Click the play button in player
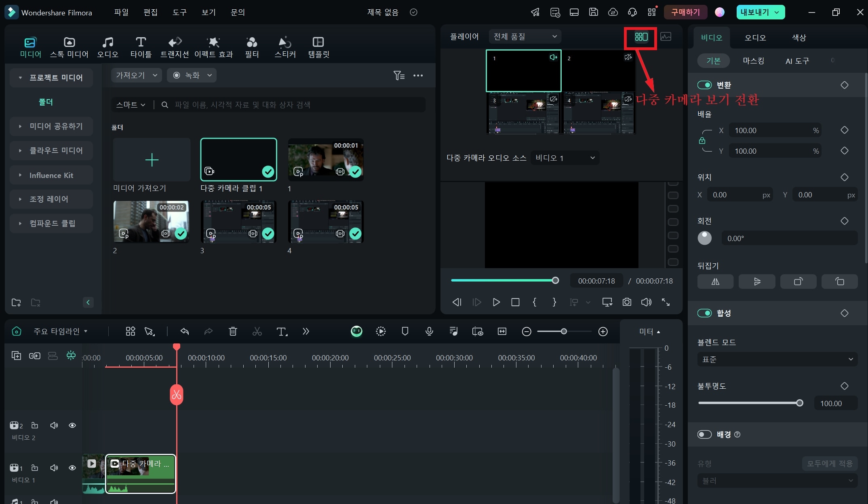The height and width of the screenshot is (504, 868). click(496, 302)
